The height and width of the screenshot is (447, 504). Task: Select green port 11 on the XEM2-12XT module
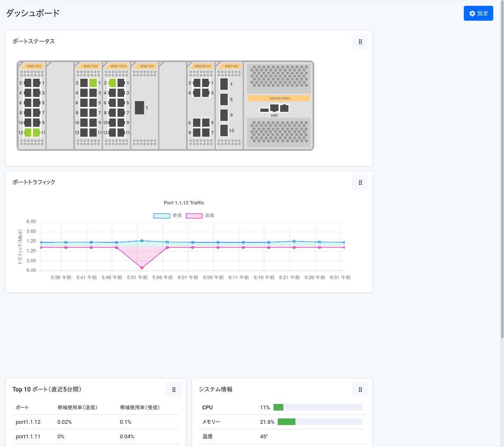pyautogui.click(x=36, y=133)
